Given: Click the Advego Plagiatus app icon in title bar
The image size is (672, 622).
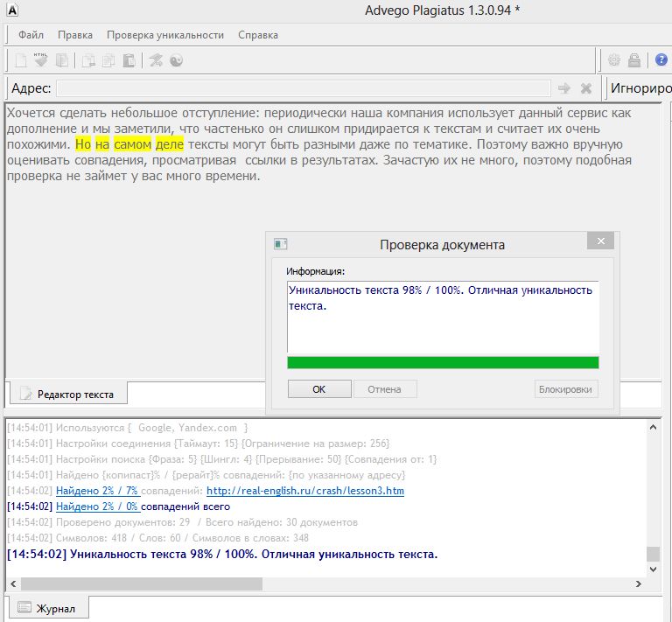Looking at the screenshot, I should (x=13, y=10).
